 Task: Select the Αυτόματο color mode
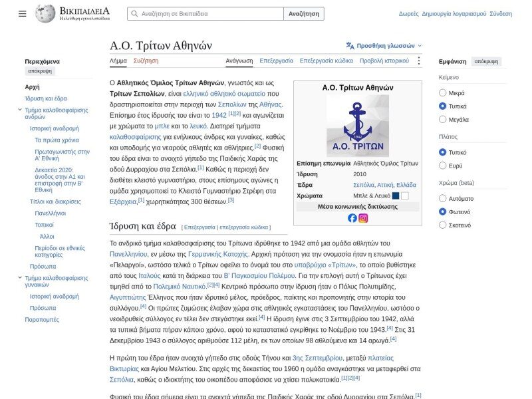click(442, 198)
